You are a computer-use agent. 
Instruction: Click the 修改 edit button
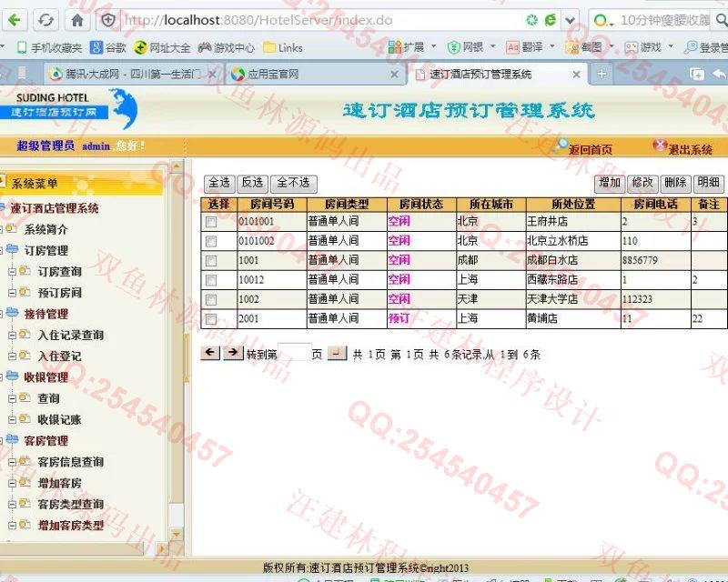[642, 183]
